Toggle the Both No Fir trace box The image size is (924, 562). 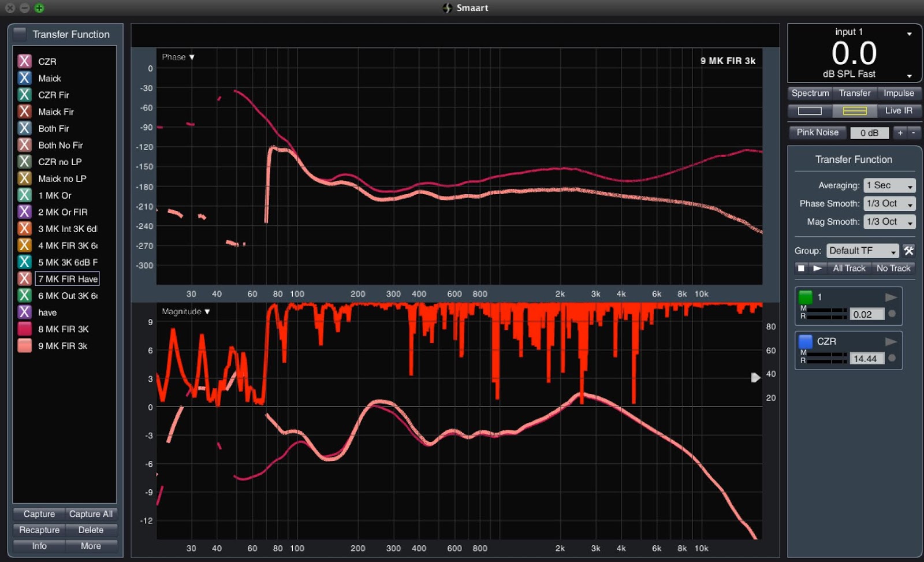tap(24, 145)
